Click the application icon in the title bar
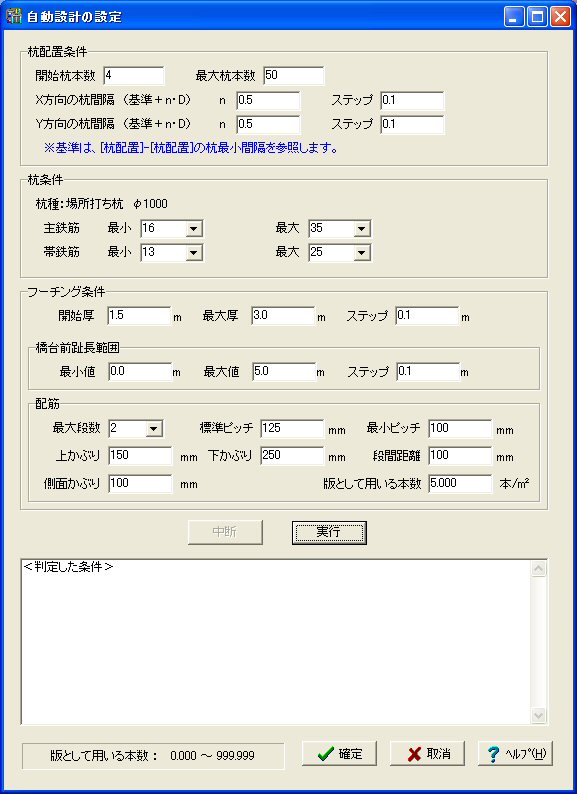Screen dimensions: 577x794 coord(13,16)
